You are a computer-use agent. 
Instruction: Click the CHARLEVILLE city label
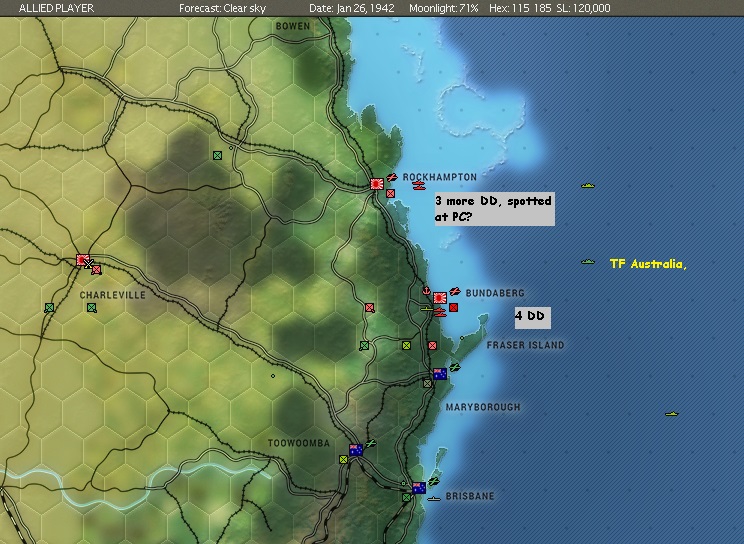click(x=112, y=295)
